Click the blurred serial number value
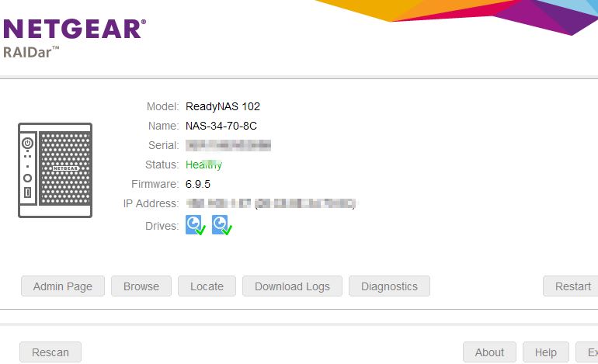 [228, 145]
